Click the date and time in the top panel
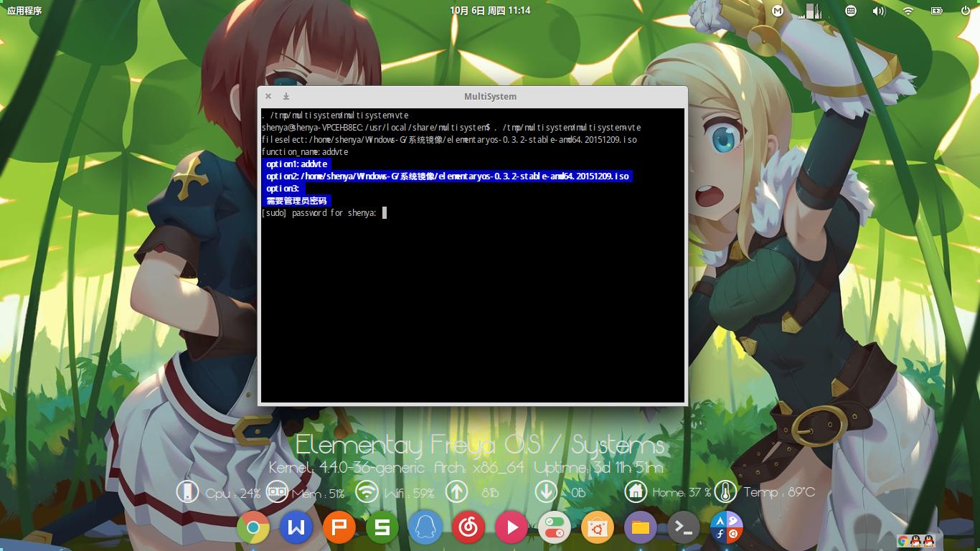This screenshot has height=551, width=980. coord(490,10)
